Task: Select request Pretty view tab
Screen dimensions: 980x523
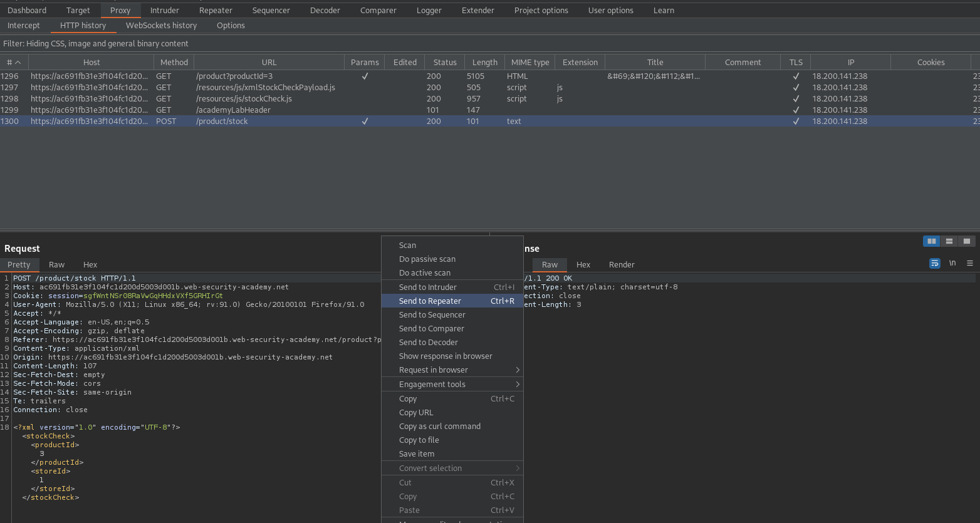Action: click(19, 265)
